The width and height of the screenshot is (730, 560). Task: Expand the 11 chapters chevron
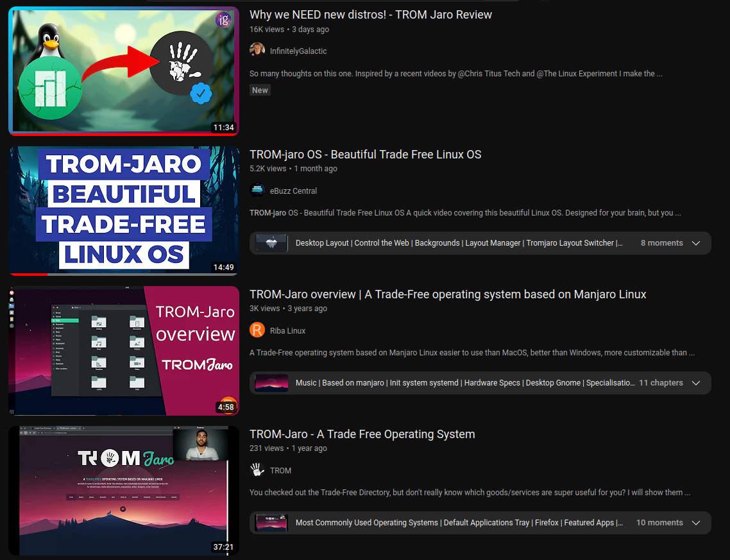point(696,383)
